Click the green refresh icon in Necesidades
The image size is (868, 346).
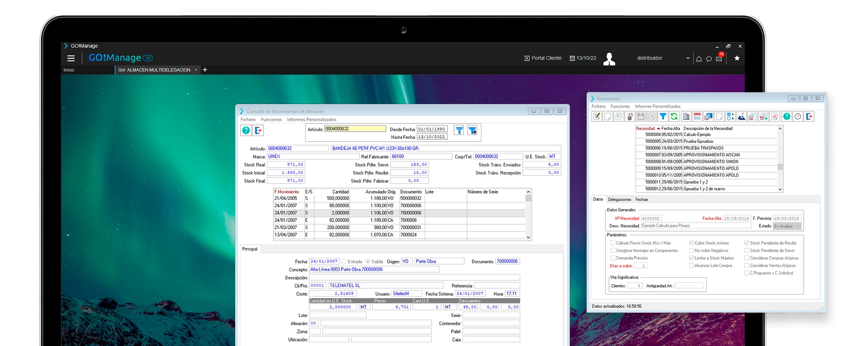click(x=674, y=117)
